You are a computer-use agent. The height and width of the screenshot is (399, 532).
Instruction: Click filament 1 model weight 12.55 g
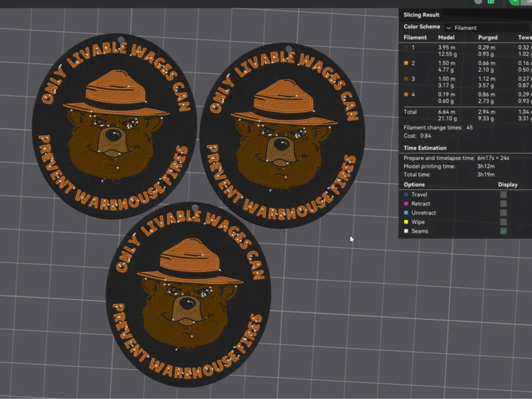click(x=447, y=54)
